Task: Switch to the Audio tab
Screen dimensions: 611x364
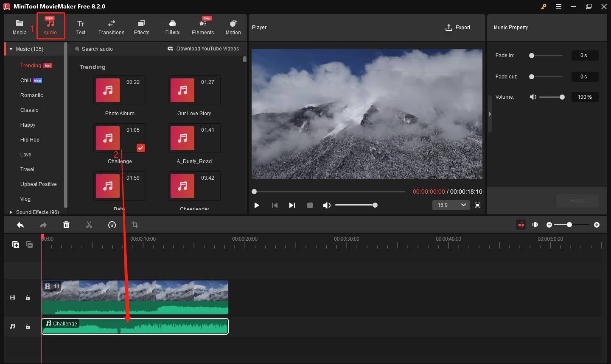Action: (50, 27)
